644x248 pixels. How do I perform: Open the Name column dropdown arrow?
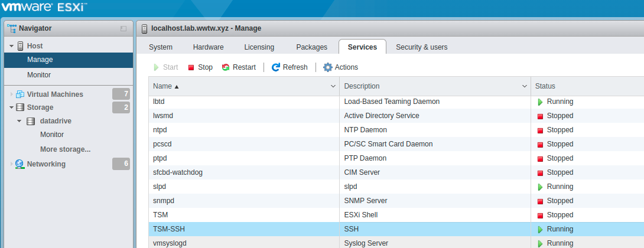point(333,86)
